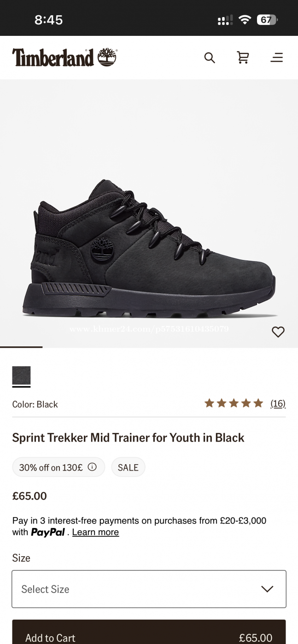This screenshot has height=644, width=298.
Task: Open the (16) reviews link
Action: (x=278, y=403)
